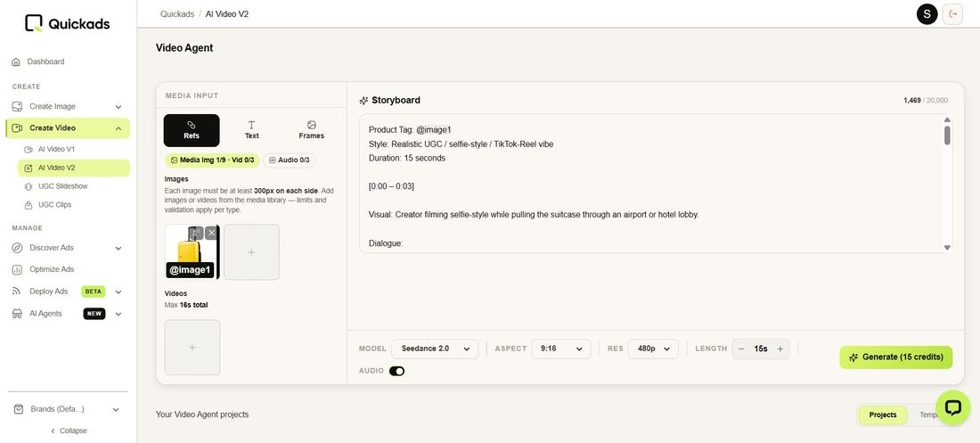Open the Dashboard page
980x443 pixels.
pyautogui.click(x=38, y=62)
